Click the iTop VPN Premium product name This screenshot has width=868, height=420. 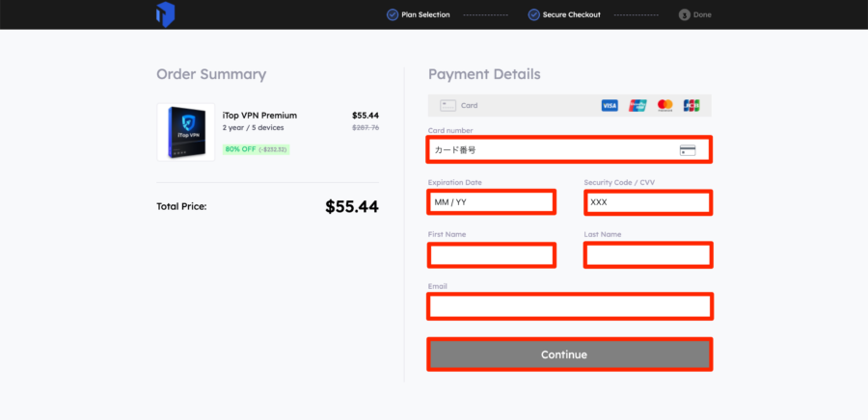click(259, 116)
